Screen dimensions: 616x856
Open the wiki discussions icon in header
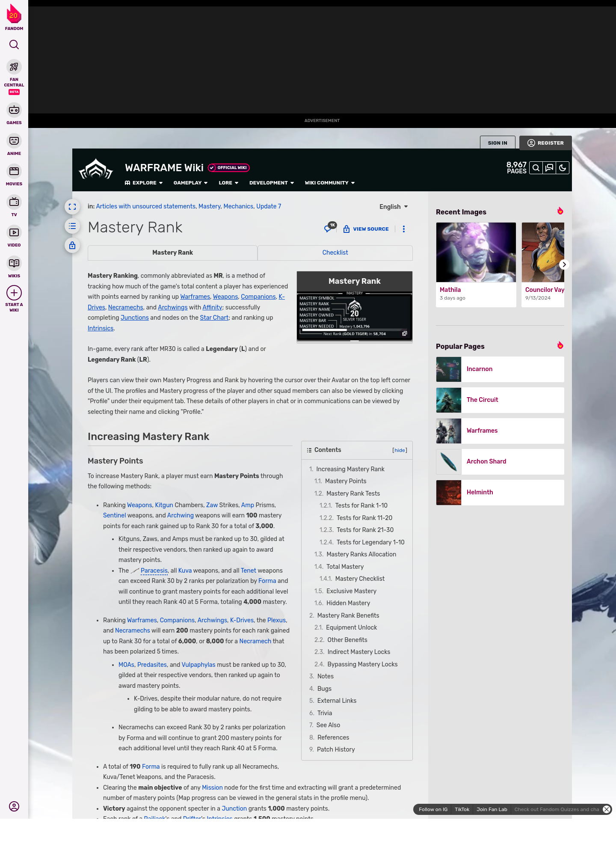549,168
